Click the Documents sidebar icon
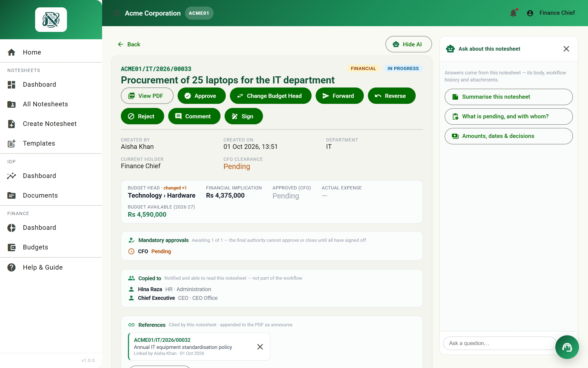 11,195
